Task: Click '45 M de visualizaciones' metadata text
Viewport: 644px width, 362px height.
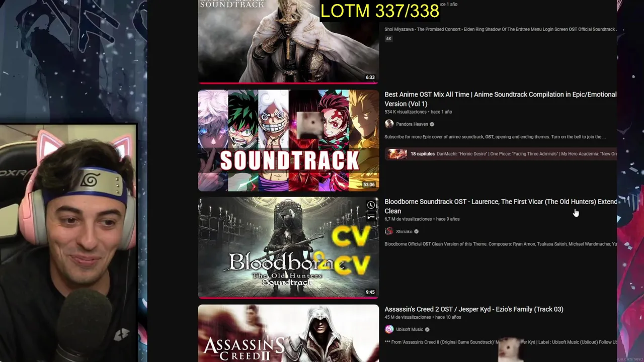Action: pyautogui.click(x=408, y=317)
